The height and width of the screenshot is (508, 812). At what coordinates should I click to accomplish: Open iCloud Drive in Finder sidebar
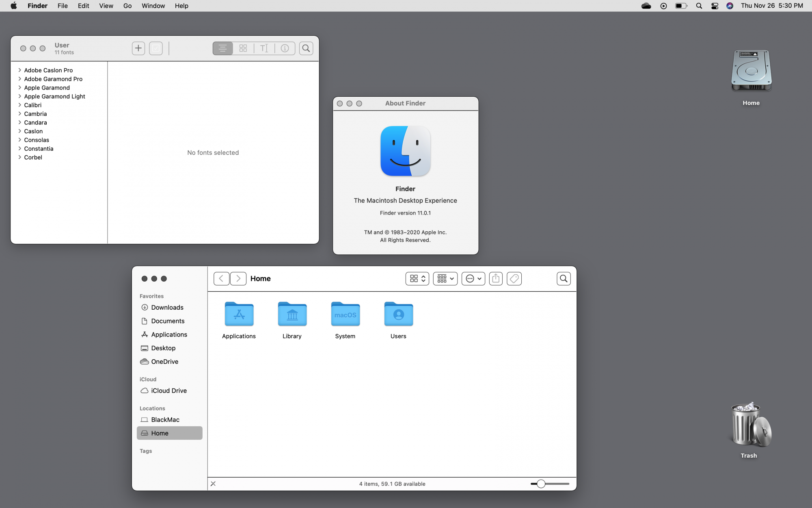[169, 391]
